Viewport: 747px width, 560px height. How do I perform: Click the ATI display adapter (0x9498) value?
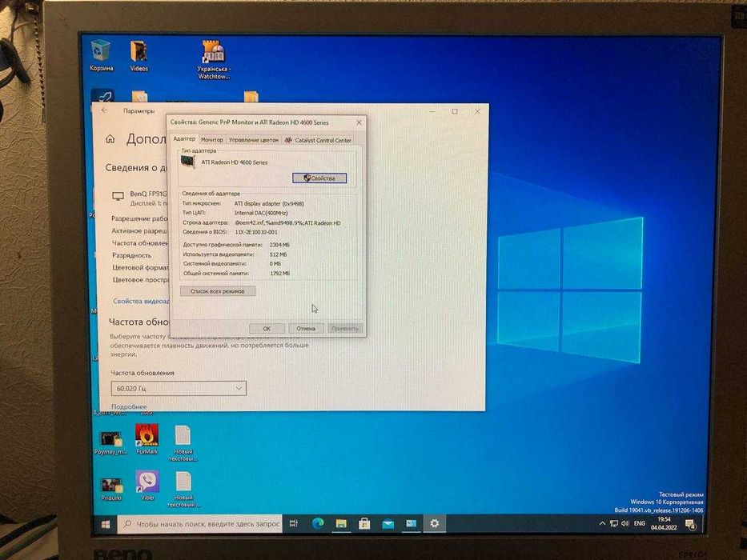(269, 203)
